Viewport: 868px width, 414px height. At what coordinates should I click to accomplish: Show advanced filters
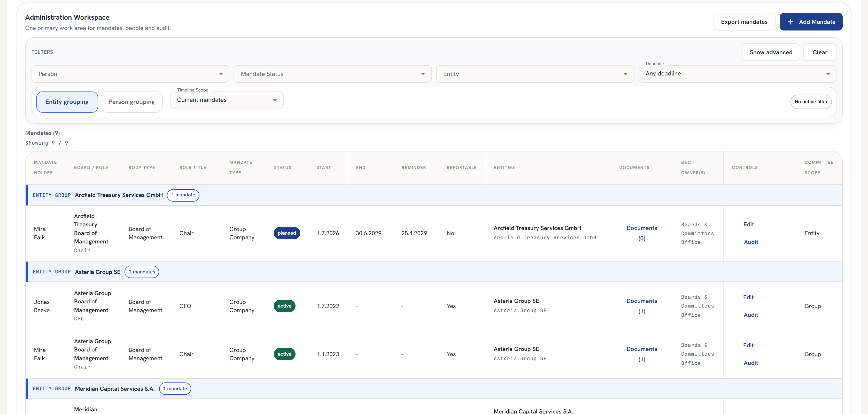(x=771, y=52)
